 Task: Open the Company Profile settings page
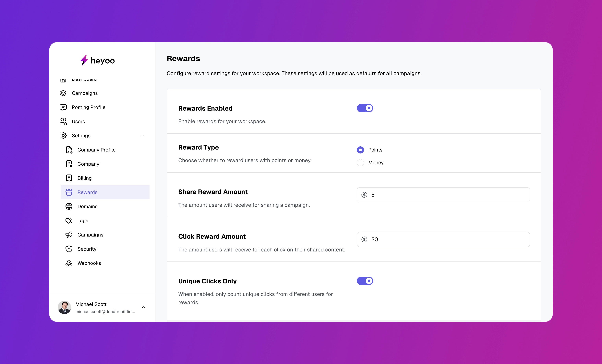96,150
